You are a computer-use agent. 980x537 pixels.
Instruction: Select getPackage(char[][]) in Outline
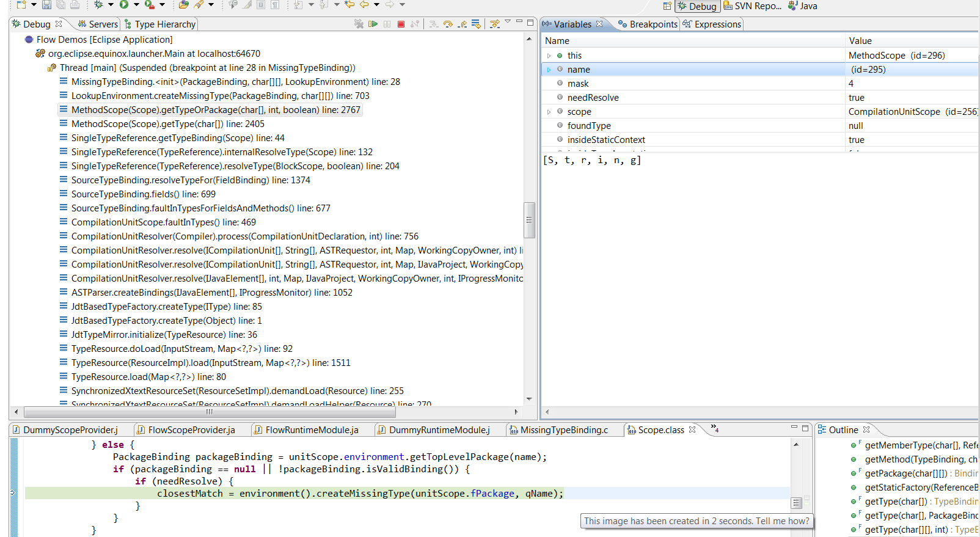[x=915, y=473]
